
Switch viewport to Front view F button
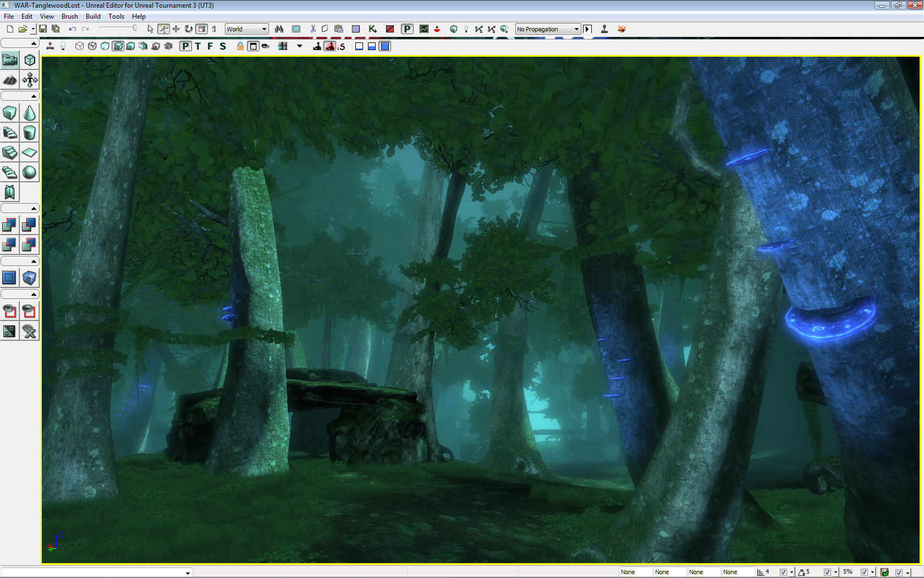pos(210,46)
